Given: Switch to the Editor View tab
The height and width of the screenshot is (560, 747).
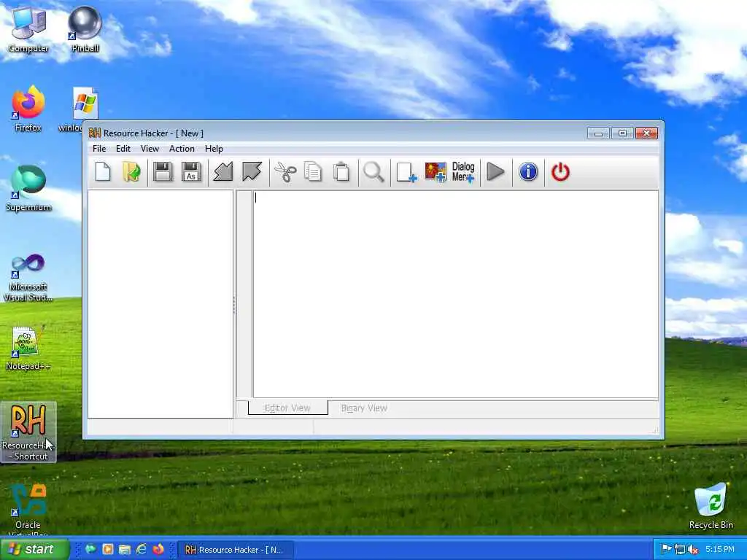Looking at the screenshot, I should pyautogui.click(x=287, y=408).
